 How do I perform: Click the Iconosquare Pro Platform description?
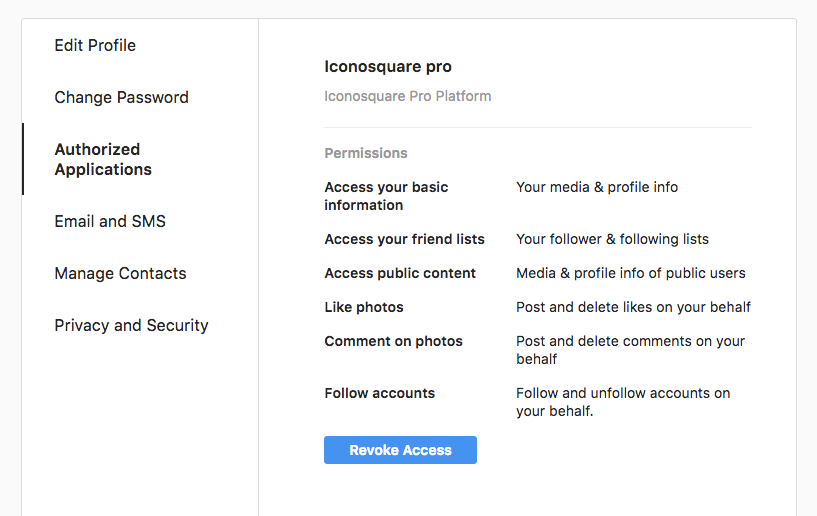(x=407, y=97)
